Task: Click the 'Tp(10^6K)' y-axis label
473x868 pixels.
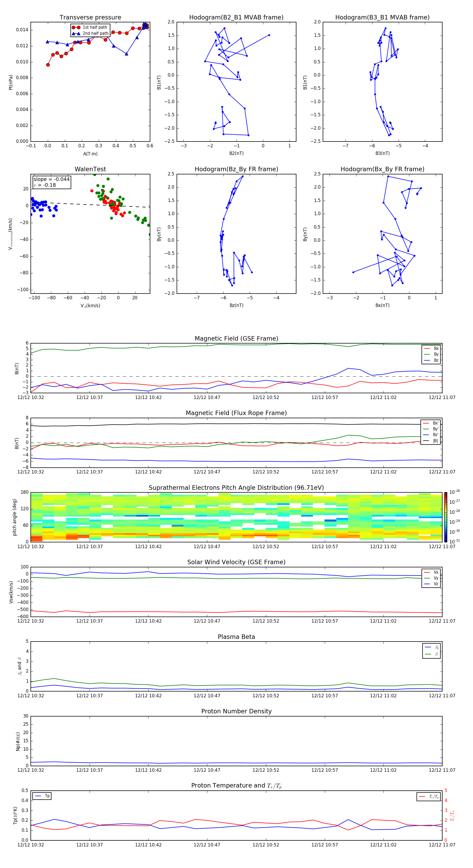Action: click(15, 815)
